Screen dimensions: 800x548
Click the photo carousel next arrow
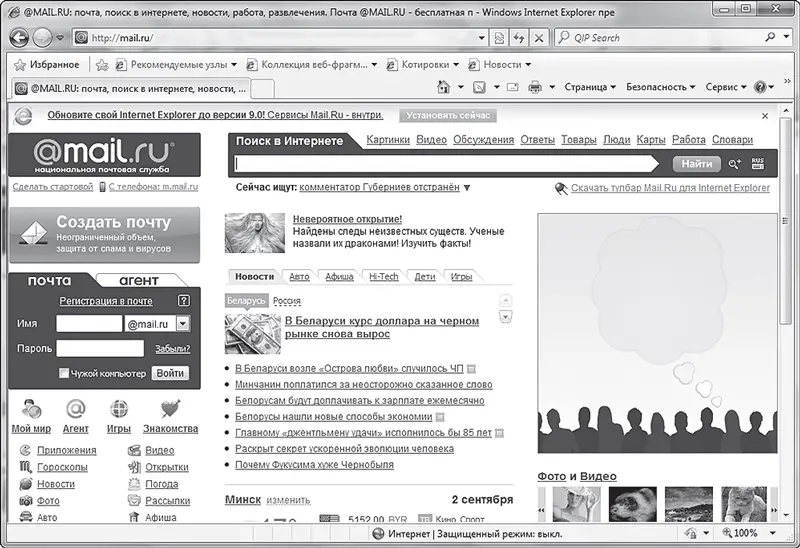coord(774,510)
